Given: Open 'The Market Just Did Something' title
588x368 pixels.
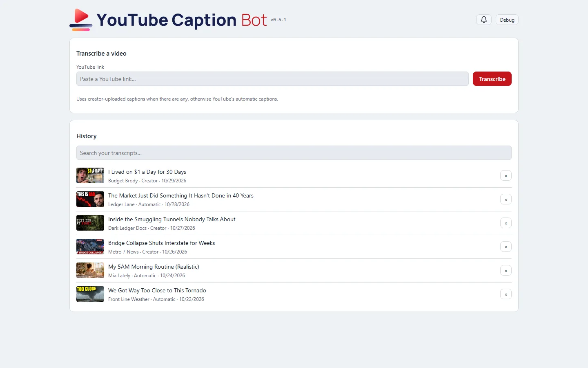Looking at the screenshot, I should coord(181,195).
